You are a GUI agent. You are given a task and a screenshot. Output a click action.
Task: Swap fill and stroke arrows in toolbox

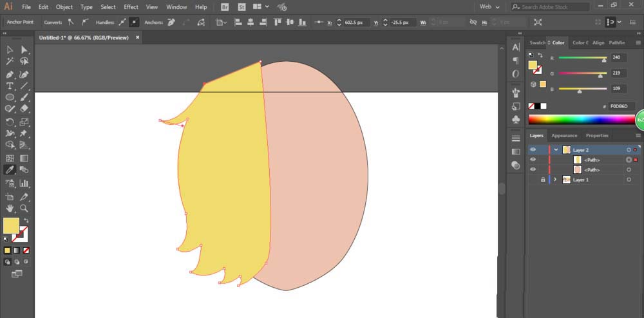(26, 220)
